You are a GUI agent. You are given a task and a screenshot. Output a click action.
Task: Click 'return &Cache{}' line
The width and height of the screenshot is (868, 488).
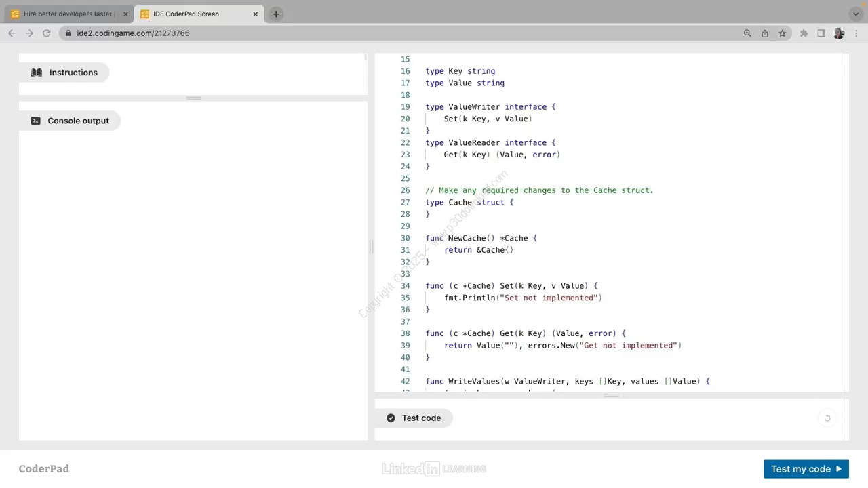[x=479, y=250]
